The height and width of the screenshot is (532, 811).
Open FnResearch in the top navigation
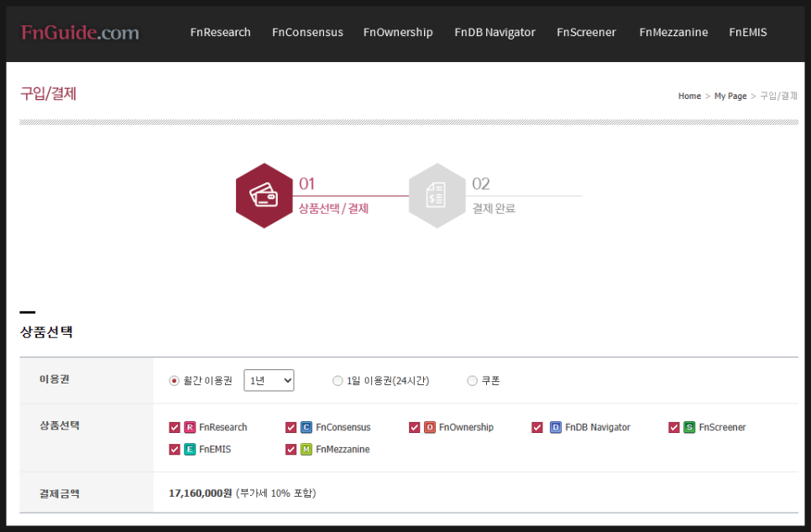pos(220,32)
